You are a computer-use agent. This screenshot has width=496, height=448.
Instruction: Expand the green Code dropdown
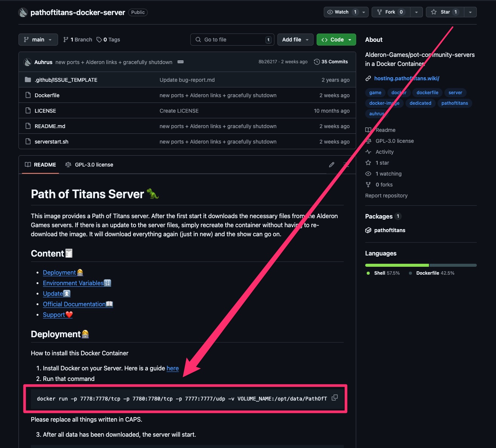(x=350, y=39)
